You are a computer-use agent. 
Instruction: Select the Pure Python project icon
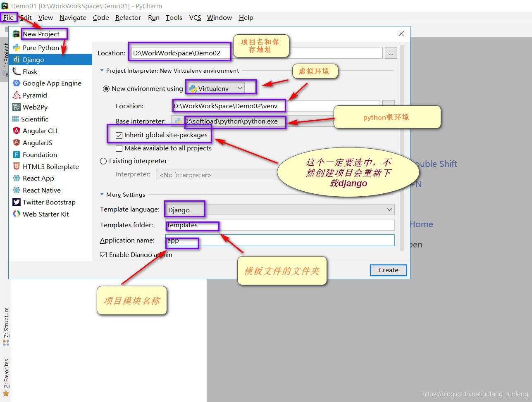(17, 48)
